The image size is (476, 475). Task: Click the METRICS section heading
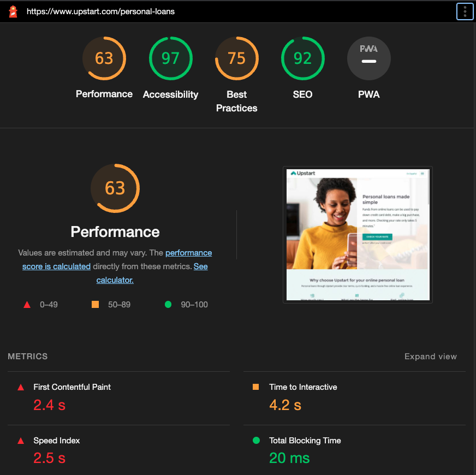pyautogui.click(x=28, y=356)
